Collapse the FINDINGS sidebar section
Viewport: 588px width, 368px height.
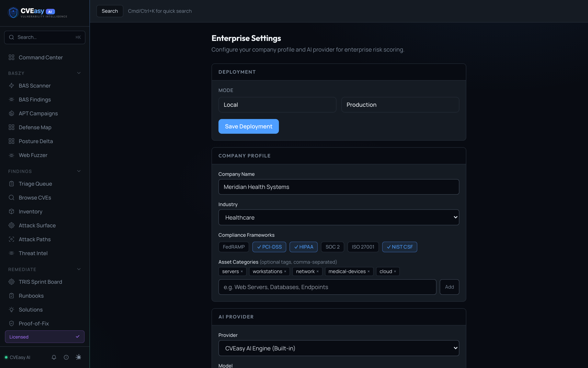pyautogui.click(x=79, y=171)
